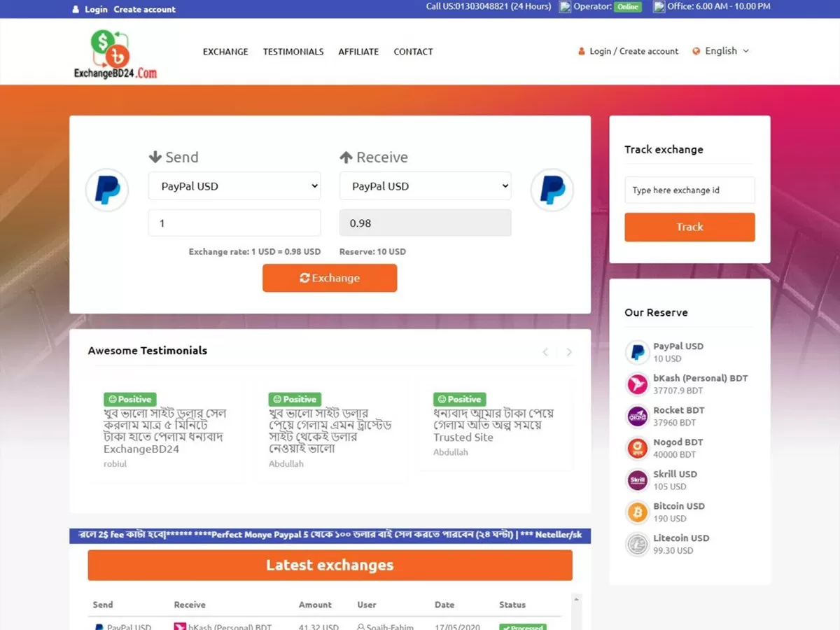840x630 pixels.
Task: Click the ExchangeBD24.Com logo
Action: point(115,54)
